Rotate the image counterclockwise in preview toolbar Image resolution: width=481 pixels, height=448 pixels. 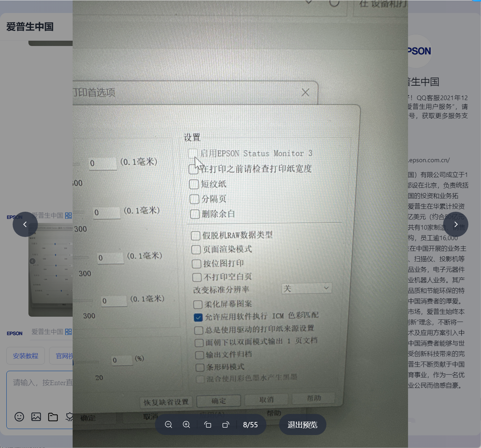point(208,425)
